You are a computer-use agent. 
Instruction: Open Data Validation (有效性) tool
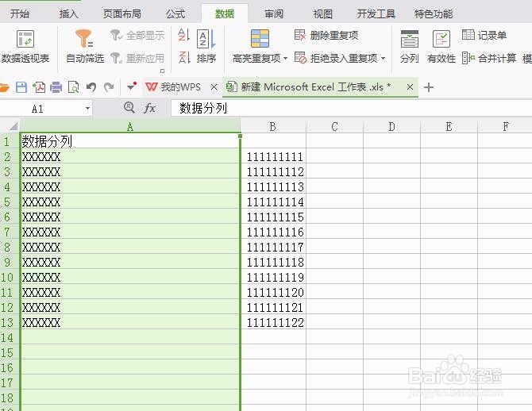[441, 47]
